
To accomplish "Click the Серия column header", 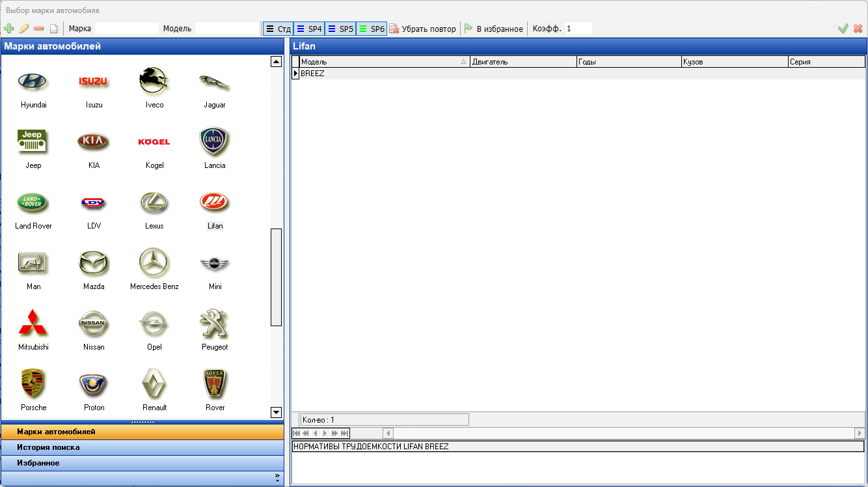I will tap(826, 62).
